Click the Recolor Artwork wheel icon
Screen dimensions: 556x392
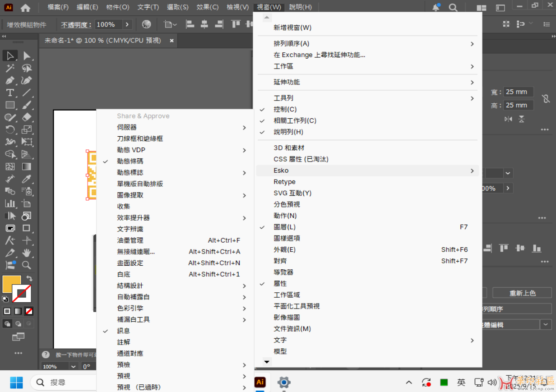point(146,24)
